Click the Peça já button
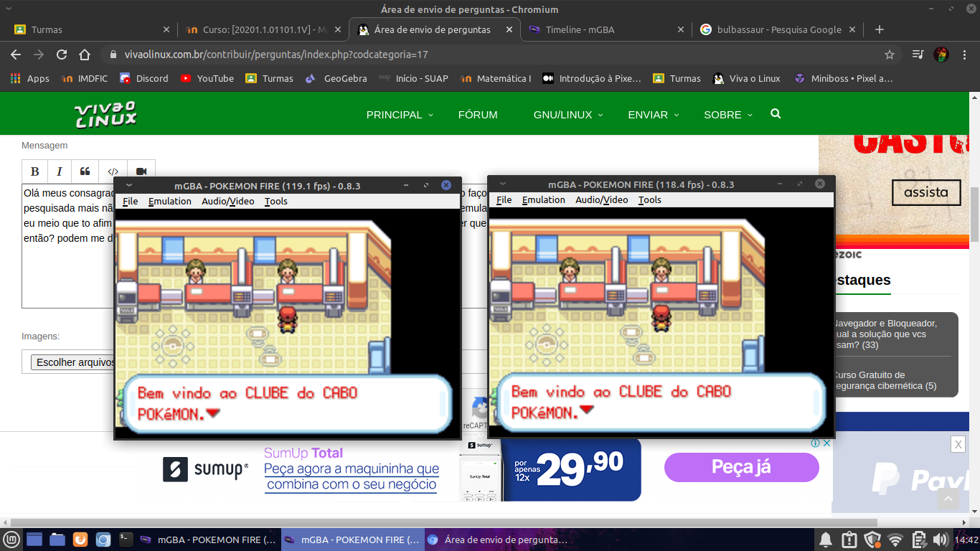Screen dimensions: 980x551 tap(741, 467)
